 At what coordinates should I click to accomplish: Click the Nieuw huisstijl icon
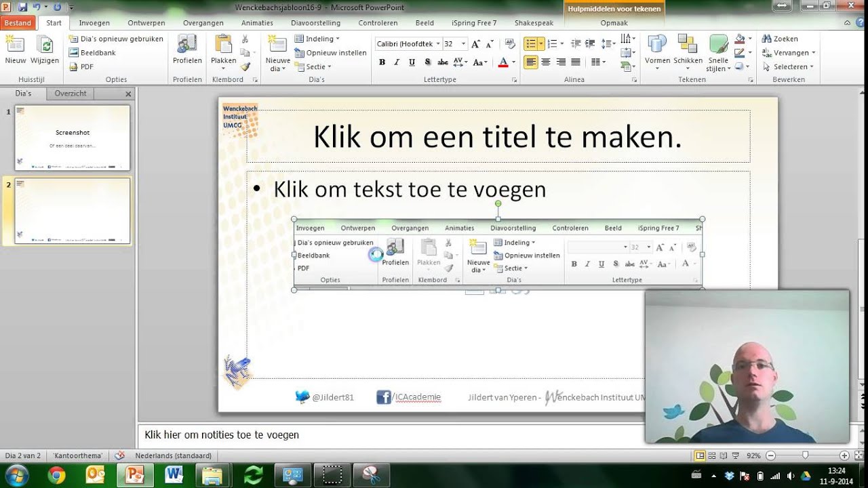tap(15, 49)
